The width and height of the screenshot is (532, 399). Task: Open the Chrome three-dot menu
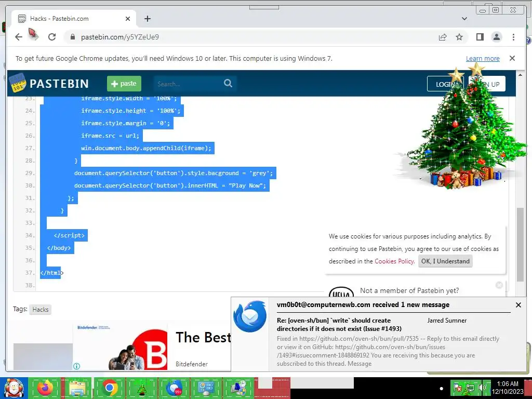(x=513, y=37)
